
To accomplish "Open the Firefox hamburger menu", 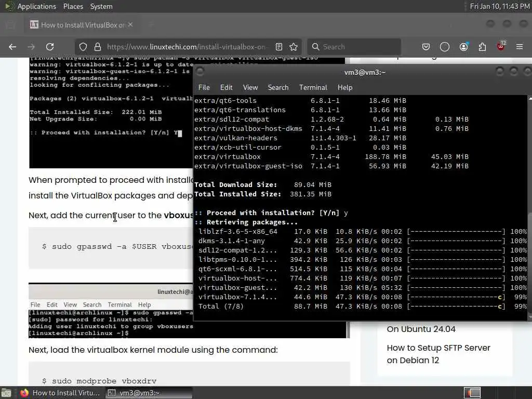I will [520, 47].
